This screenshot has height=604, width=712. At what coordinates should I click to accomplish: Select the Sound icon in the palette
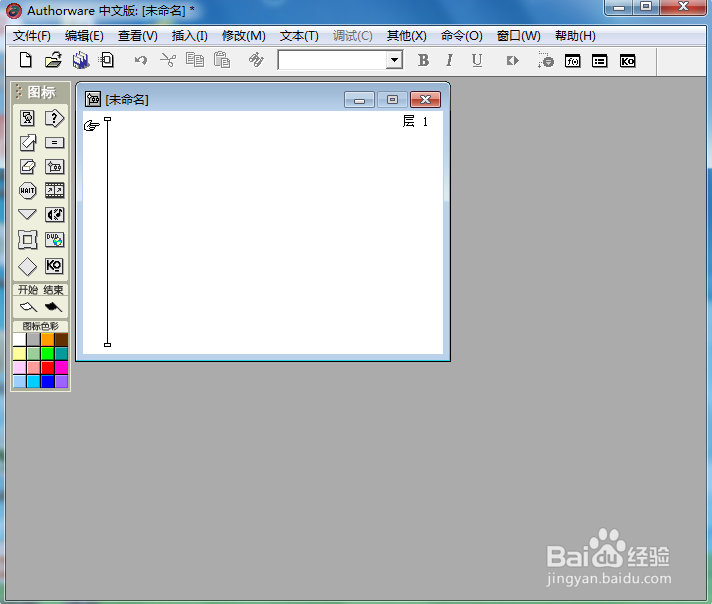click(54, 214)
